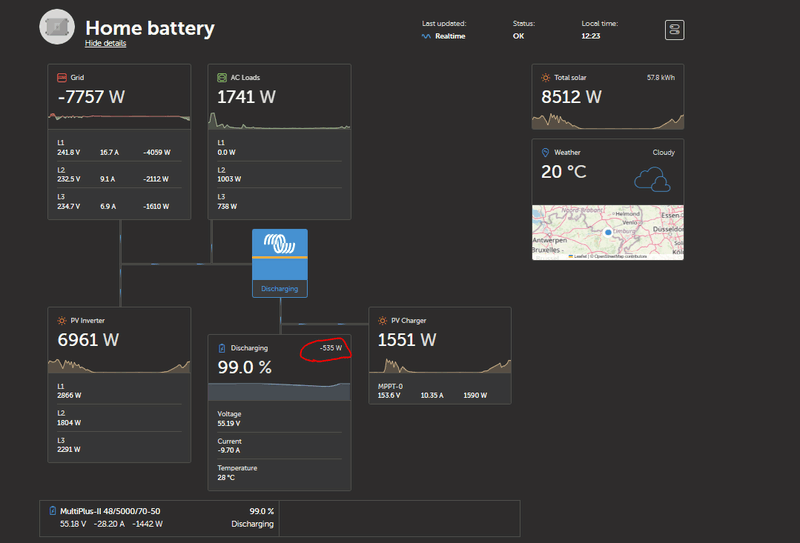This screenshot has width=800, height=543.
Task: Click the blue location dot on the map
Action: point(608,232)
